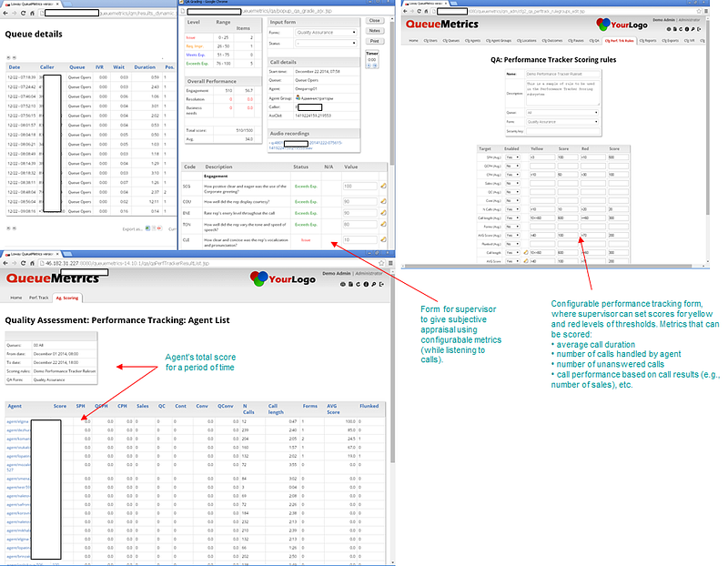The image size is (728, 566).
Task: Open the Status dropdown in Input form
Action: tap(326, 43)
